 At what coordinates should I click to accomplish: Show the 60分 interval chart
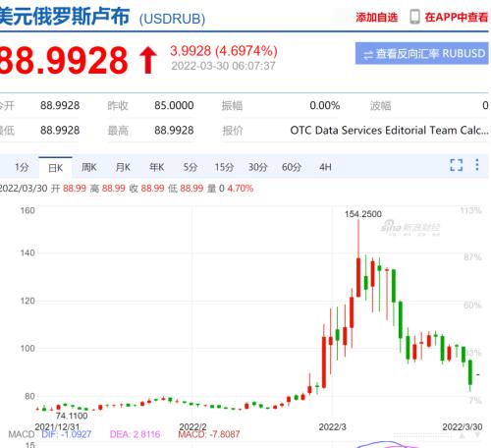tap(292, 167)
